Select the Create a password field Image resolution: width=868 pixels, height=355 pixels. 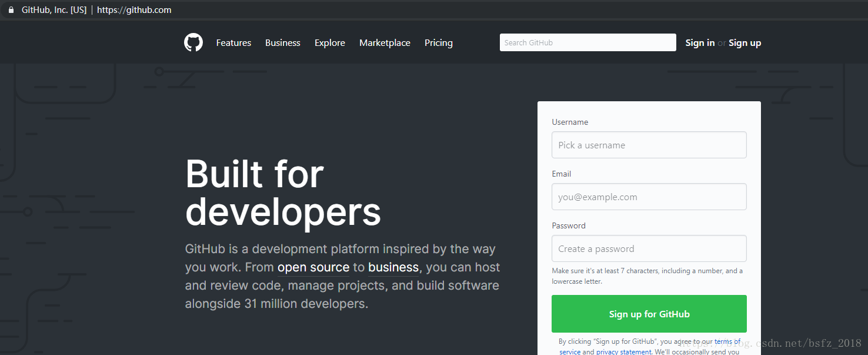pyautogui.click(x=649, y=248)
